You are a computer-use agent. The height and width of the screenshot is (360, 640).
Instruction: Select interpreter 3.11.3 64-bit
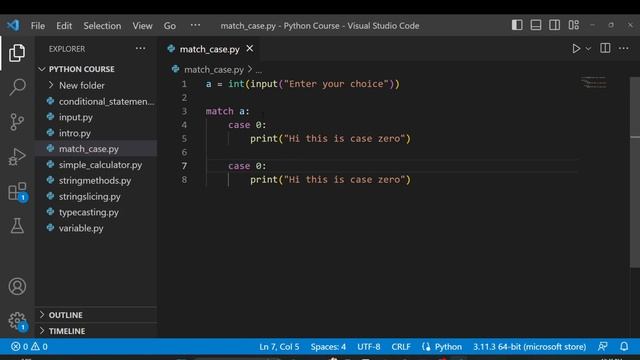click(x=529, y=347)
